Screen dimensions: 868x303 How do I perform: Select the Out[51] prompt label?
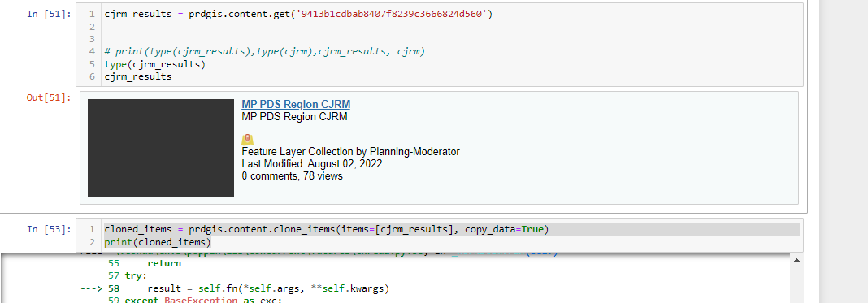49,97
